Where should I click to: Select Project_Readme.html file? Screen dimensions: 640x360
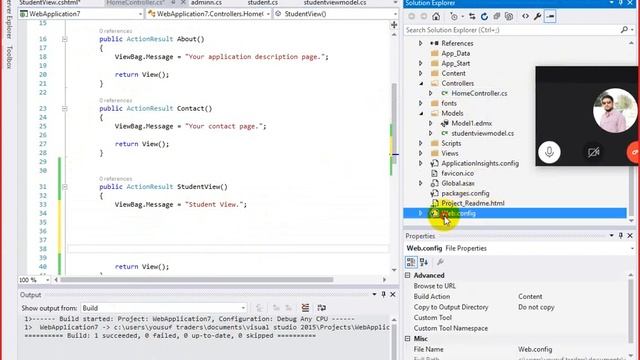point(473,203)
